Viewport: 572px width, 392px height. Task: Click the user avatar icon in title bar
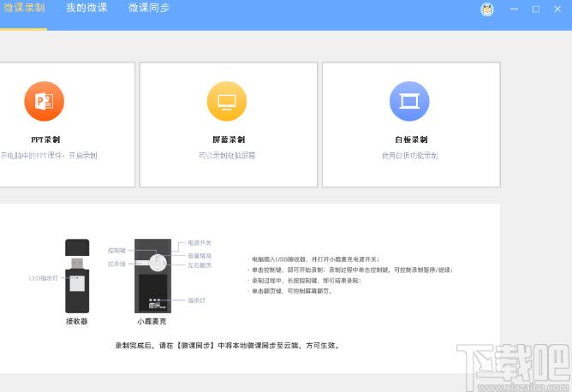point(487,9)
